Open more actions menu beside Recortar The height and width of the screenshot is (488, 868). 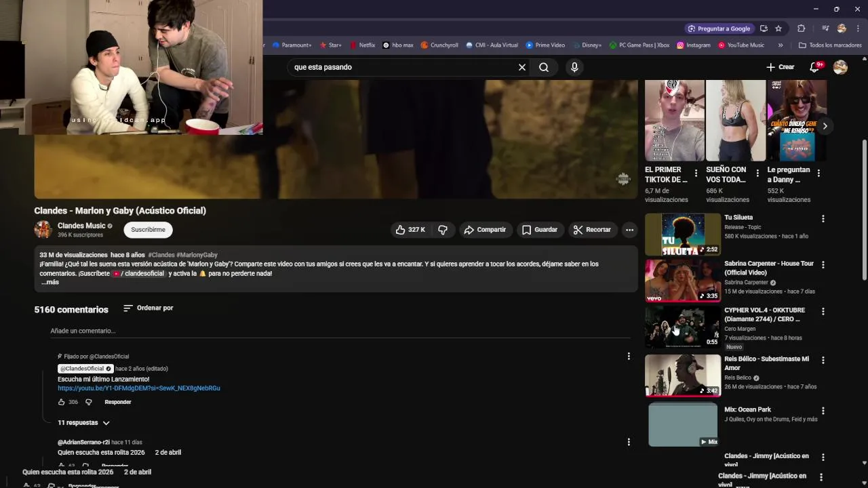point(629,230)
